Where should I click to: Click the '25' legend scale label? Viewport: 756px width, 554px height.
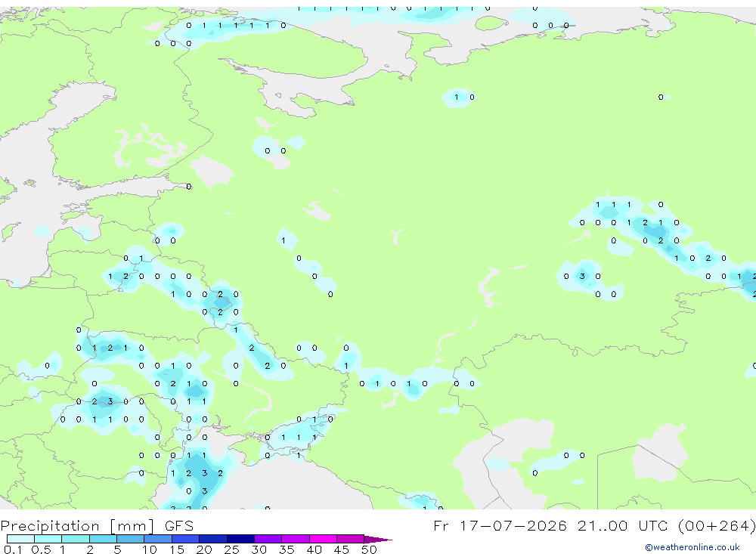coord(232,549)
